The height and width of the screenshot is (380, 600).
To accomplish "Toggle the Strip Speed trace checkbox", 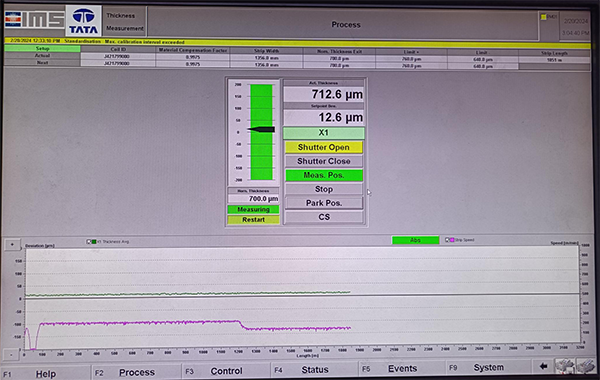I will click(447, 240).
